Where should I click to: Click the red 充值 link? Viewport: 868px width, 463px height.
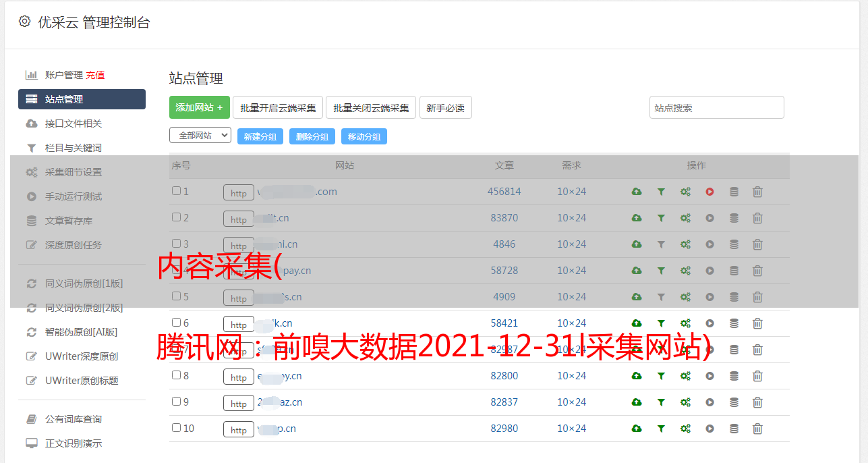click(95, 75)
